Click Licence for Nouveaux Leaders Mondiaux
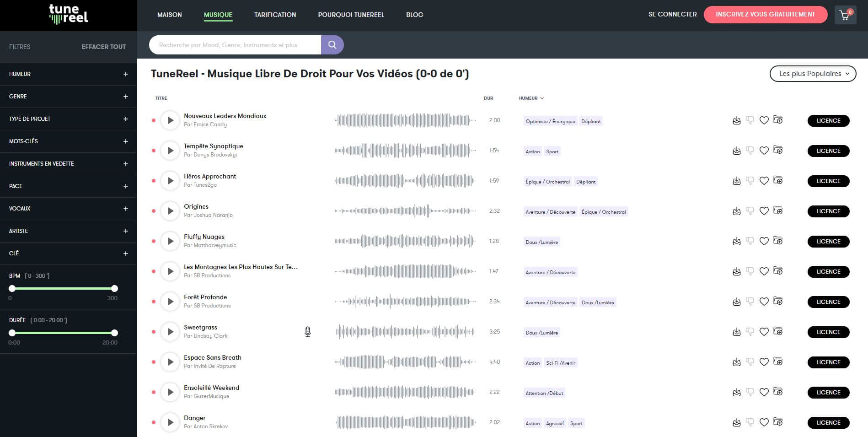Screen dimensions: 868x437 point(828,121)
